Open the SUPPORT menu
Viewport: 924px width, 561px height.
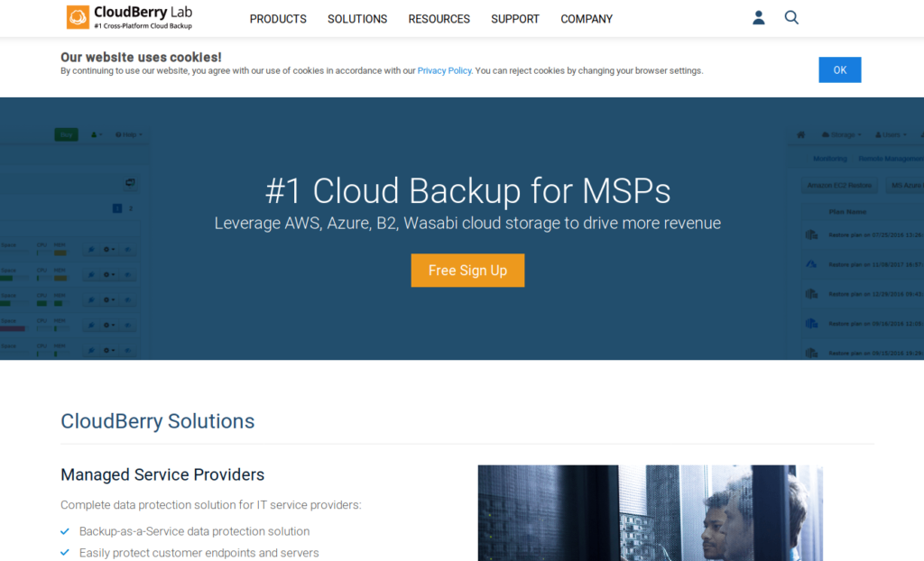(515, 19)
